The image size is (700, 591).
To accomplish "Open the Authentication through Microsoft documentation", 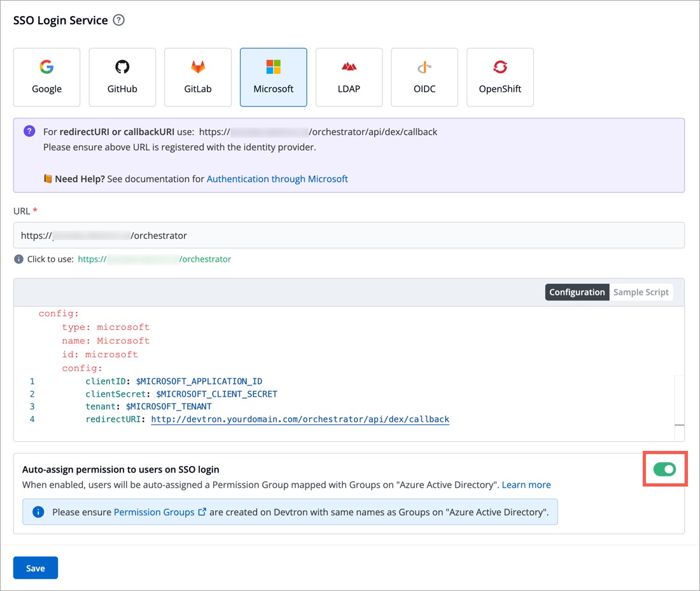I will pyautogui.click(x=277, y=179).
